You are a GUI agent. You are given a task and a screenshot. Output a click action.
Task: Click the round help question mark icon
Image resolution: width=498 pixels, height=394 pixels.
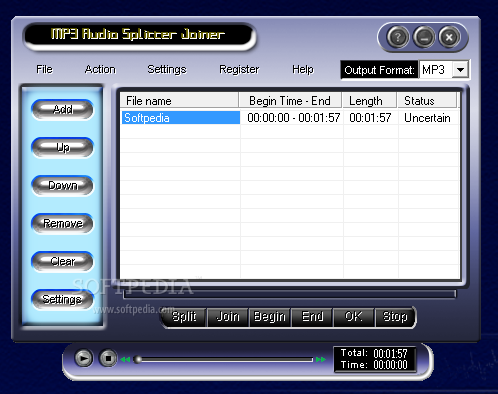[398, 37]
